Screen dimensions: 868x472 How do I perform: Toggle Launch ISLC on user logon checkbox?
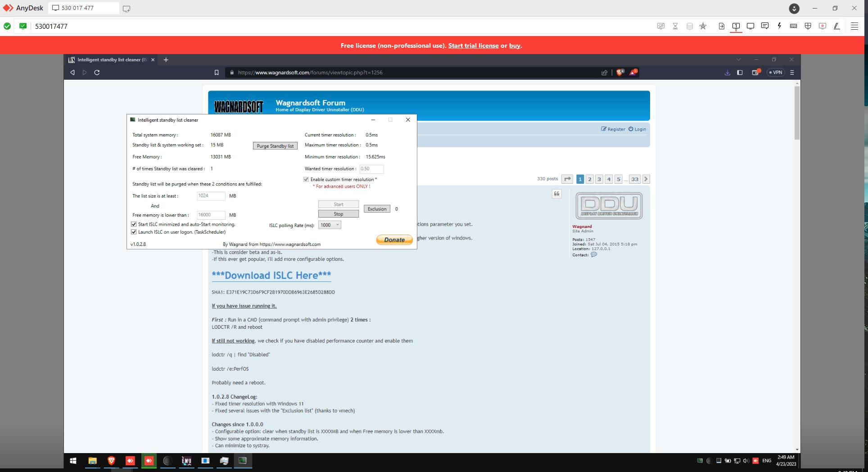tap(134, 232)
